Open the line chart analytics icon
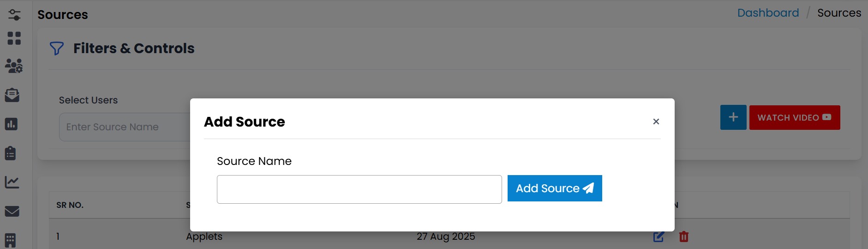 (12, 182)
